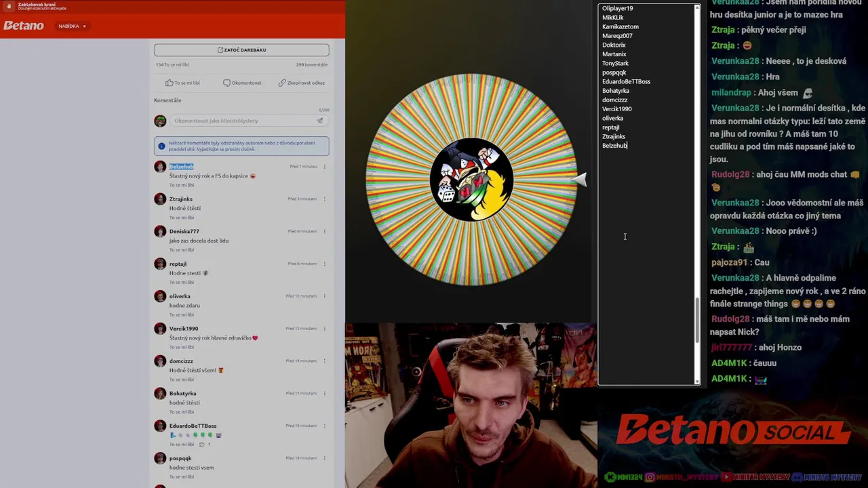Open three-dot menu on Ztrajinks comment
The image size is (868, 488).
coord(324,199)
